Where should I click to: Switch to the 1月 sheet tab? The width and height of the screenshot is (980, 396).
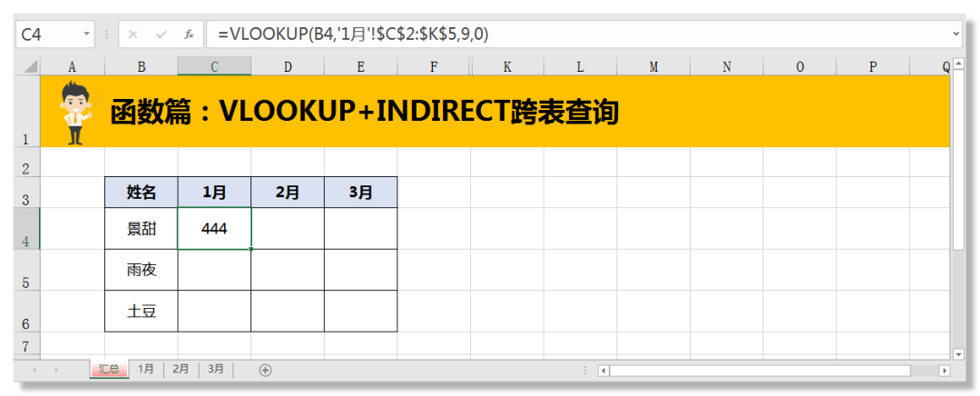click(x=145, y=369)
